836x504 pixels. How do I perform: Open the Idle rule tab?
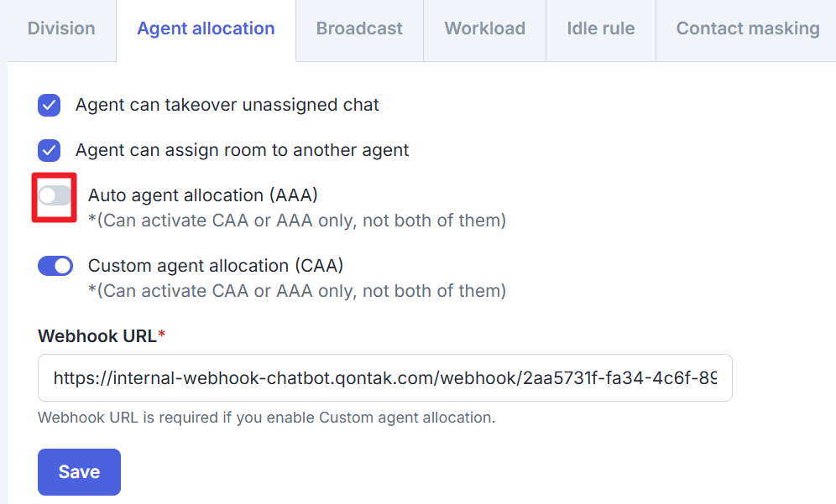600,29
